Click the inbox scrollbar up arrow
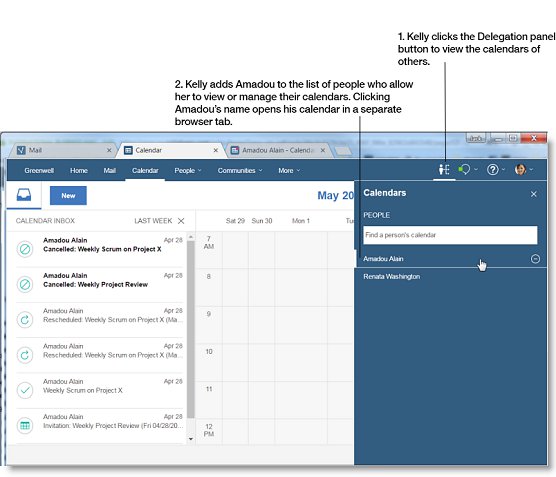This screenshot has width=556, height=477. 191,237
